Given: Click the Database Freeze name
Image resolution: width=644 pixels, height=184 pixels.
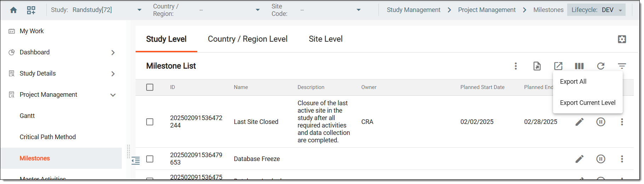Looking at the screenshot, I should click(x=257, y=159).
